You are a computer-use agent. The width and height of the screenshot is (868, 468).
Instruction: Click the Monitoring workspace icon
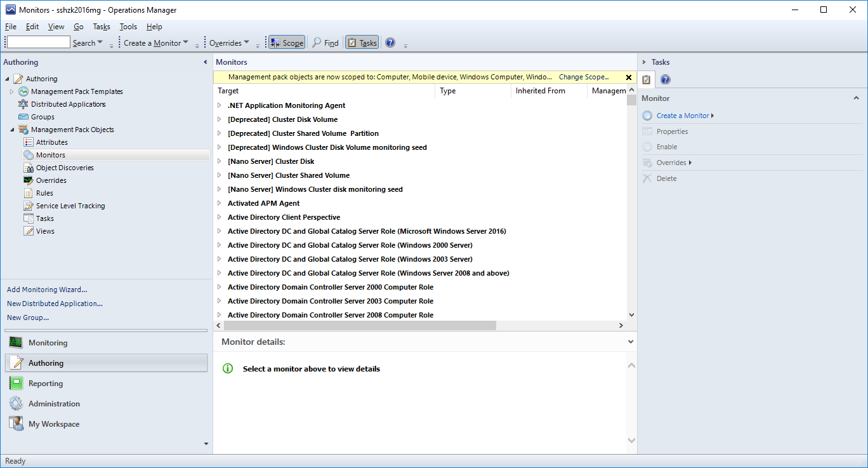16,343
